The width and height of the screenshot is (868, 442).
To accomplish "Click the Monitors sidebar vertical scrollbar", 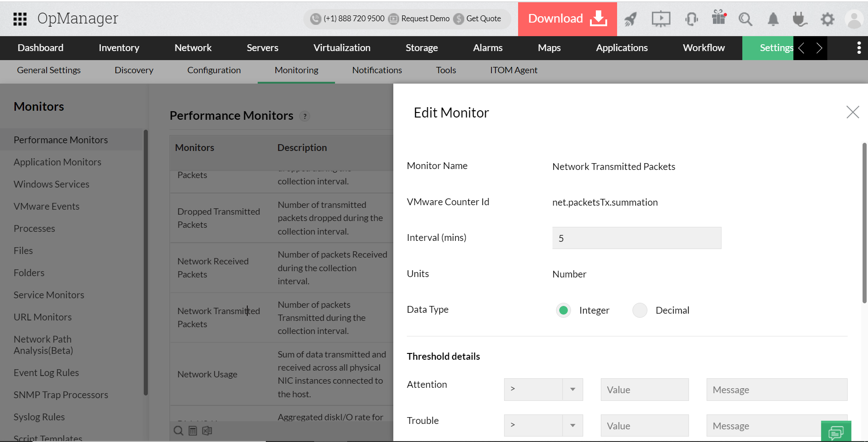I will tap(146, 262).
